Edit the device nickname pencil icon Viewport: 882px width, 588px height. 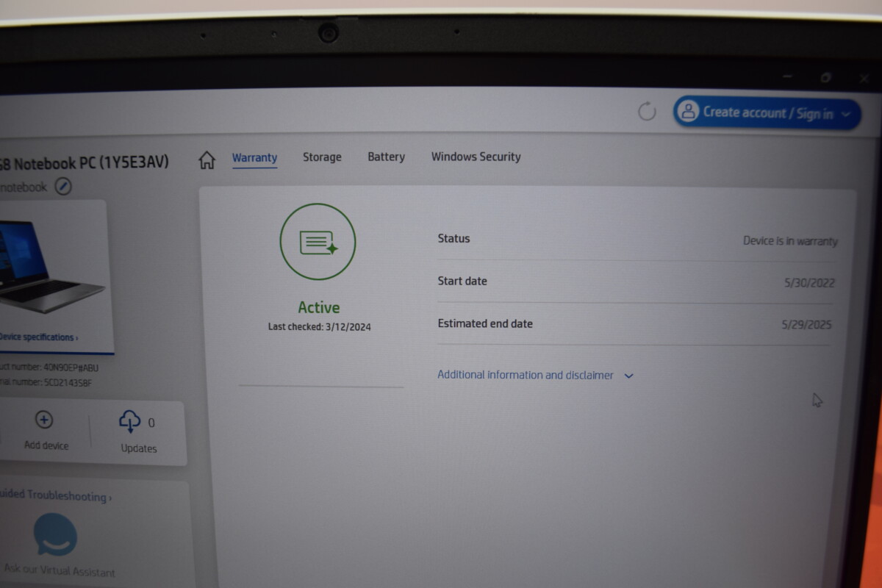click(x=64, y=187)
